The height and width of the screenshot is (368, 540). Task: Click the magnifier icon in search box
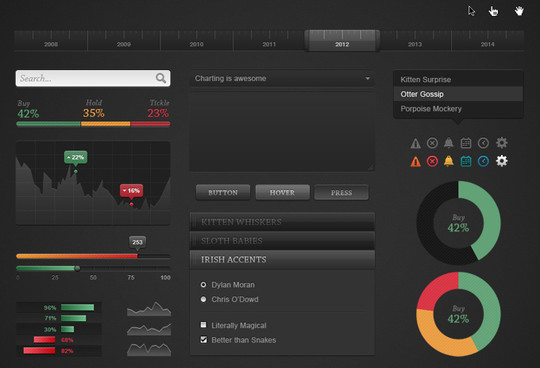click(161, 78)
